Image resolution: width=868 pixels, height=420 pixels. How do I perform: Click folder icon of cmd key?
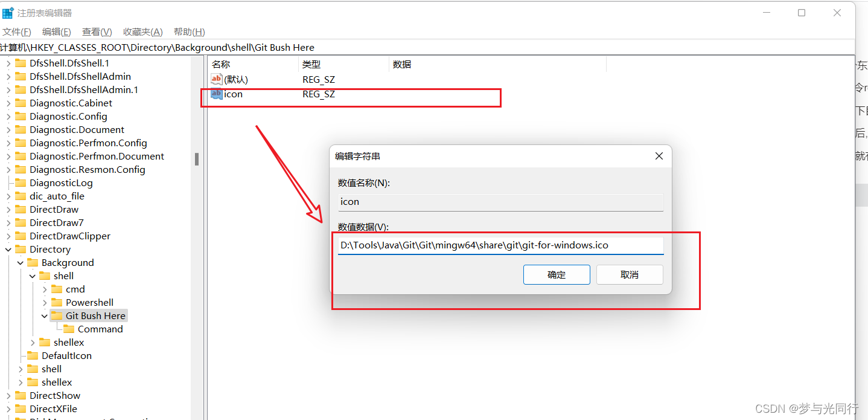[x=57, y=289]
